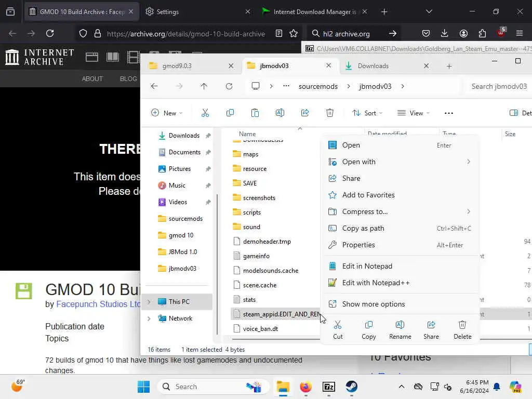Open Steam from the taskbar

[352, 387]
